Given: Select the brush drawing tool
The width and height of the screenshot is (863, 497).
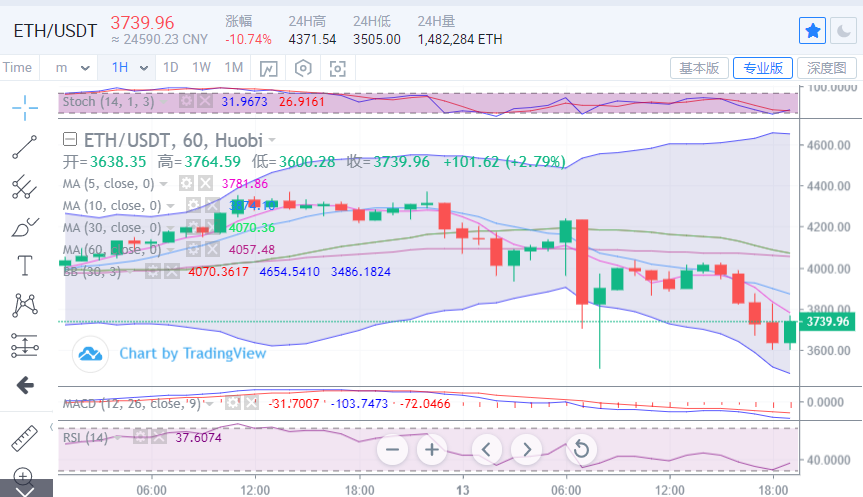Looking at the screenshot, I should (25, 226).
